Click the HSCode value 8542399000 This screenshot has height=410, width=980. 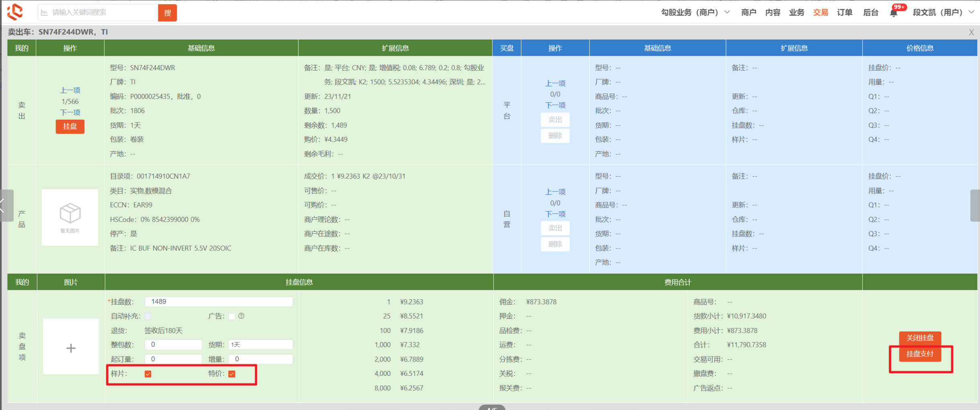pyautogui.click(x=170, y=219)
